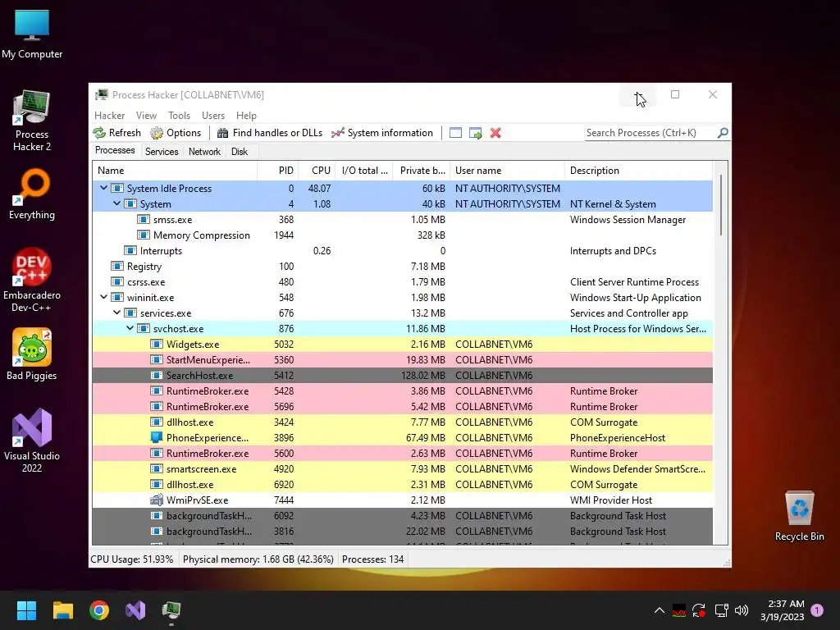Click the PhoneExperienceHost process icon
Screen dimensions: 840x630
[x=157, y=438]
